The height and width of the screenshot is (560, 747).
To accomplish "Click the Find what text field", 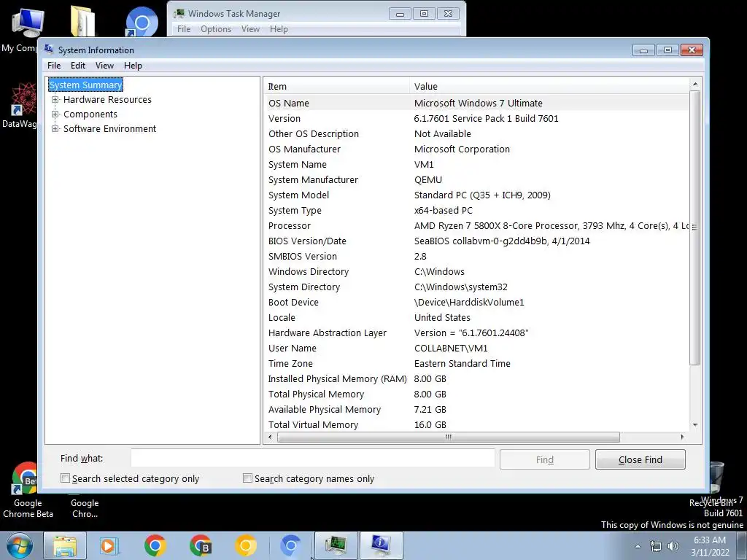I will (312, 458).
